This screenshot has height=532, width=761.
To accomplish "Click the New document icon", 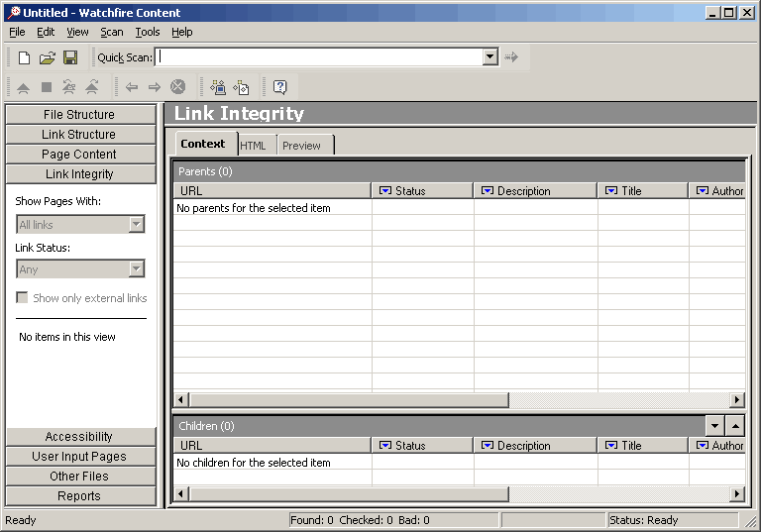I will coord(24,57).
